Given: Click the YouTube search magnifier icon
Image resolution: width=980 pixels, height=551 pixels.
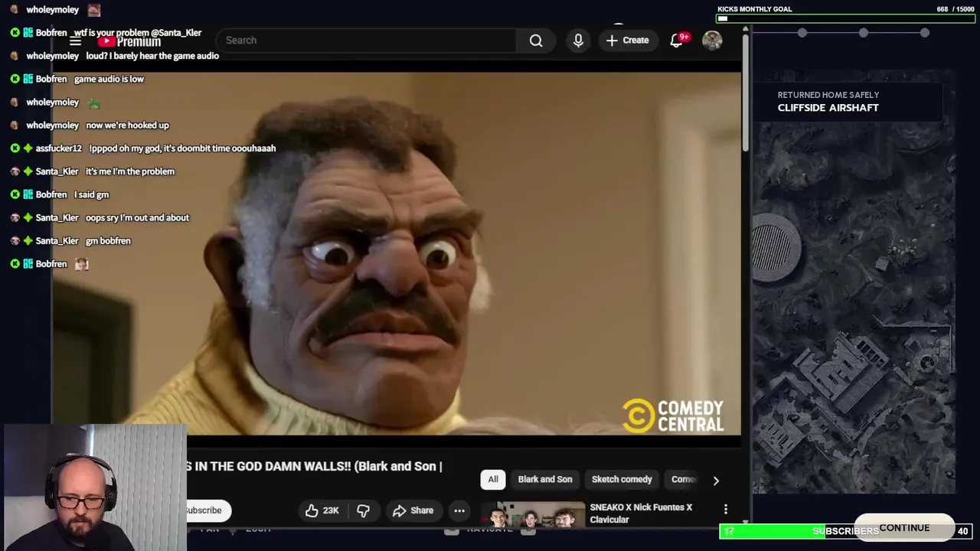Looking at the screenshot, I should (536, 41).
